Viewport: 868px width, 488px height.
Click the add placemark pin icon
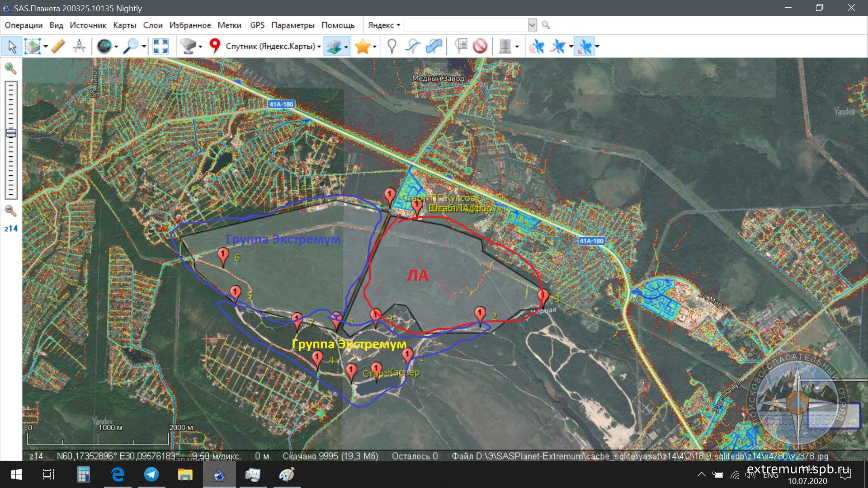point(392,46)
